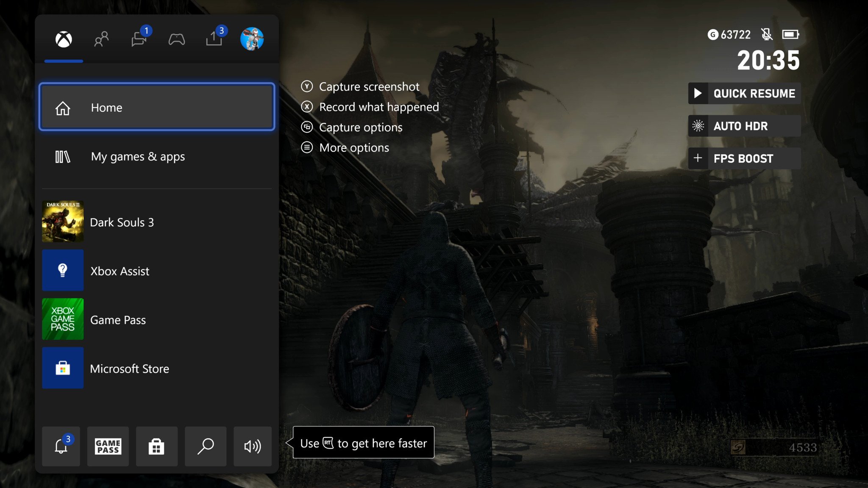Open Microsoft Store icon
Image resolution: width=868 pixels, height=488 pixels.
[63, 368]
